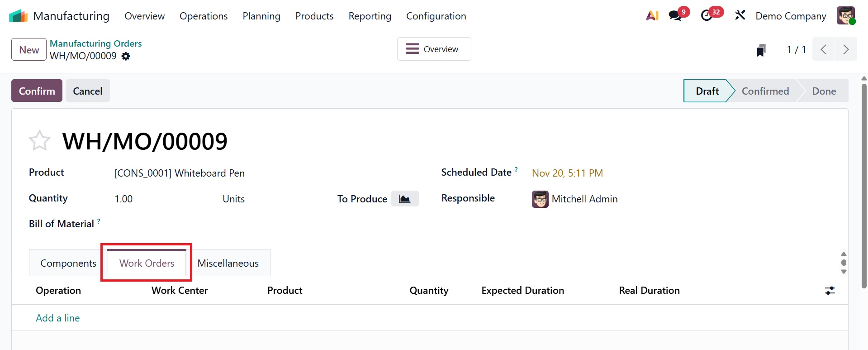Open optional columns settings icon
Viewport: 868px width, 350px height.
click(830, 291)
